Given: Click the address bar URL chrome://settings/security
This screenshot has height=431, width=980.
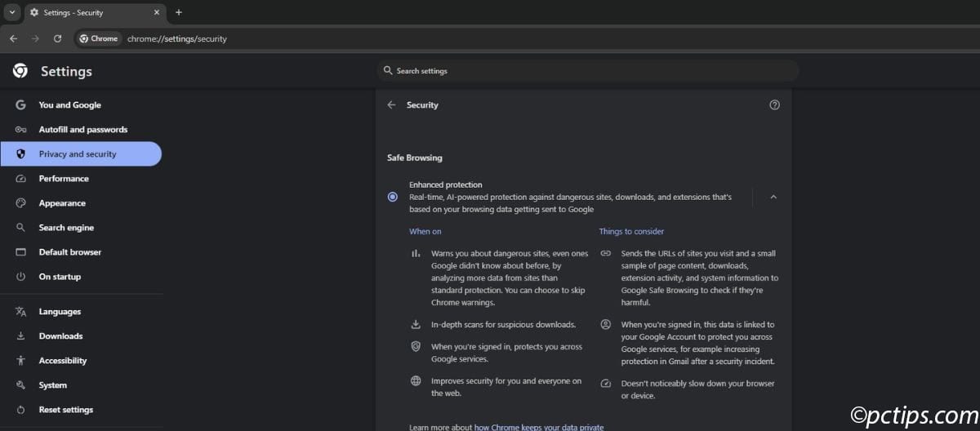Looking at the screenshot, I should tap(177, 38).
